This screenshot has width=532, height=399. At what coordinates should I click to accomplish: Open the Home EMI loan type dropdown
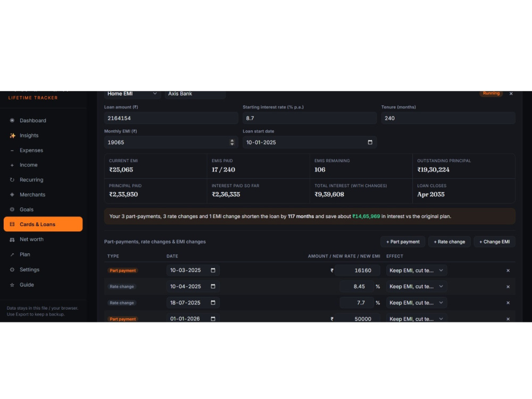132,94
